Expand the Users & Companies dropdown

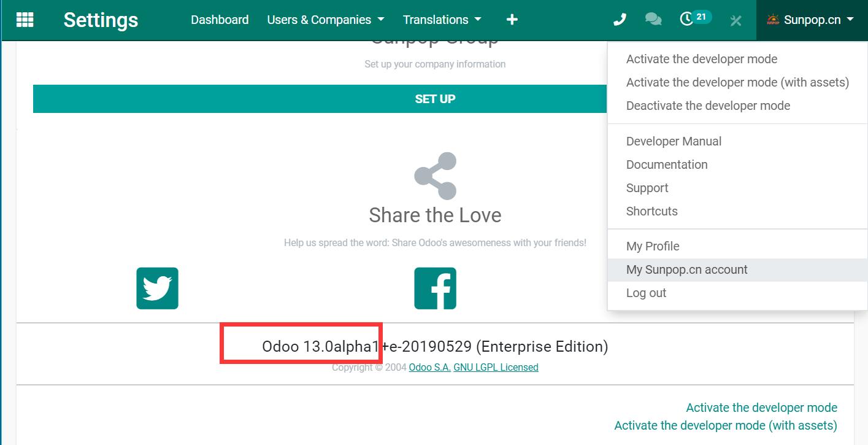[x=326, y=20]
